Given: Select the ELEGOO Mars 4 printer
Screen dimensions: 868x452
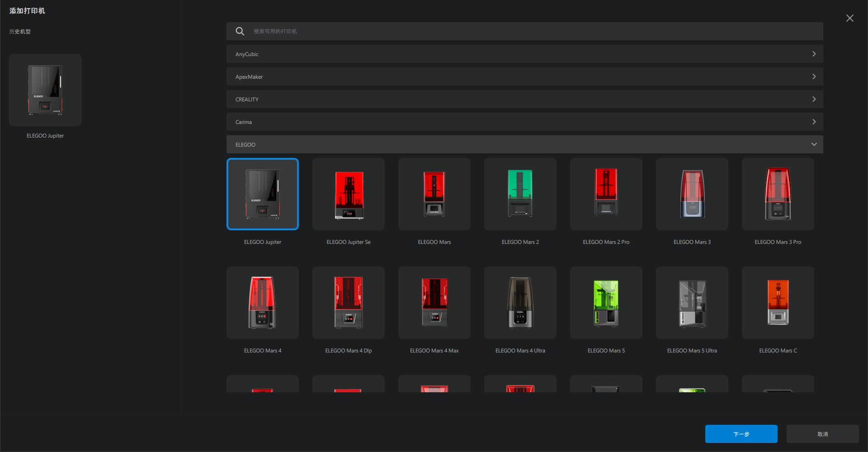Looking at the screenshot, I should pos(263,303).
